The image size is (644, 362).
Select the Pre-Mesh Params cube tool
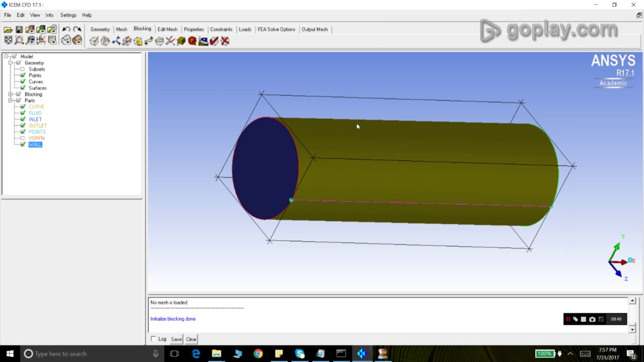click(181, 41)
